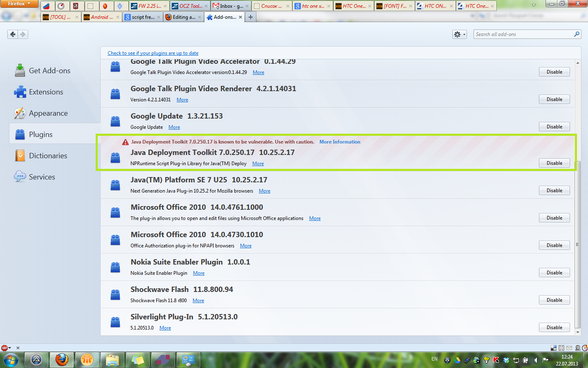Disable Shockwave Flash plugin
588x368 pixels.
click(x=554, y=300)
